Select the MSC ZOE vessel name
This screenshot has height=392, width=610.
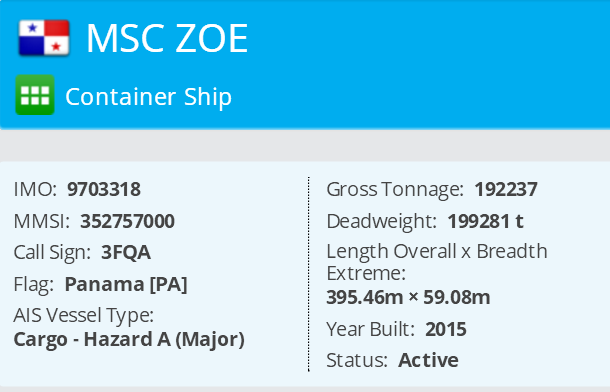167,38
